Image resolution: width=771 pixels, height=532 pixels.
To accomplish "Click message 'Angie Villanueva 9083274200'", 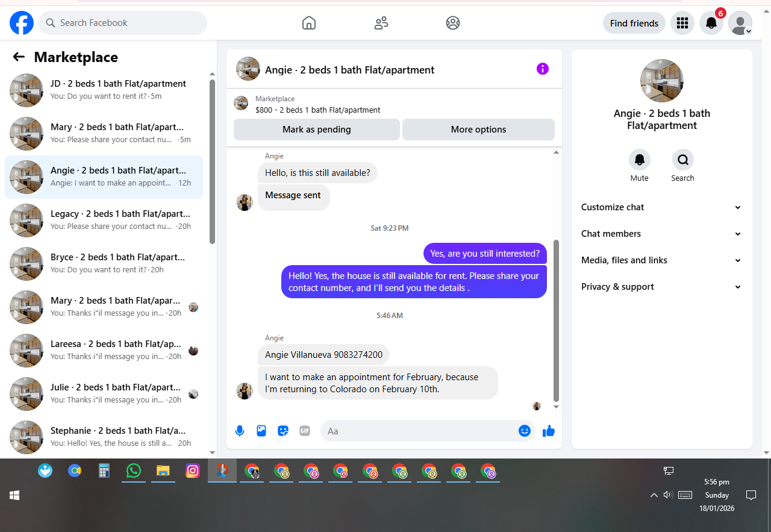I will [324, 355].
